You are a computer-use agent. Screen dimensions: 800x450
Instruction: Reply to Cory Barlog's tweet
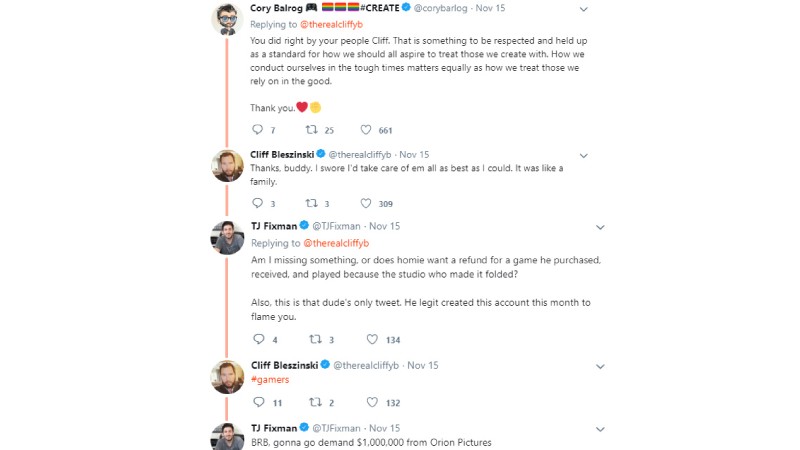tap(257, 130)
